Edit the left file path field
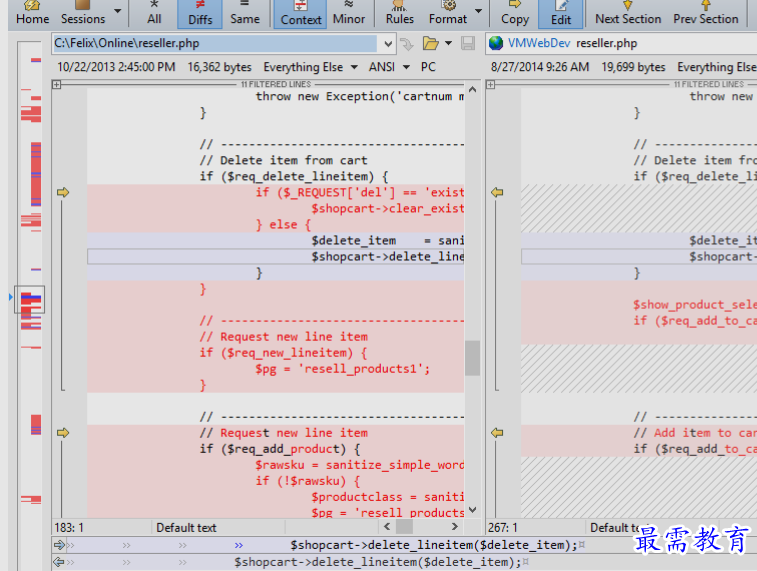The width and height of the screenshot is (757, 571). 215,43
